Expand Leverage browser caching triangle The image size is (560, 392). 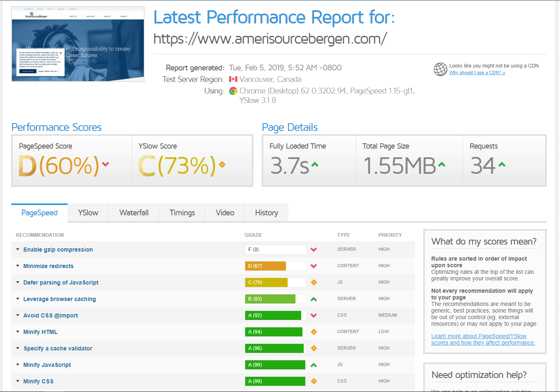tap(18, 299)
